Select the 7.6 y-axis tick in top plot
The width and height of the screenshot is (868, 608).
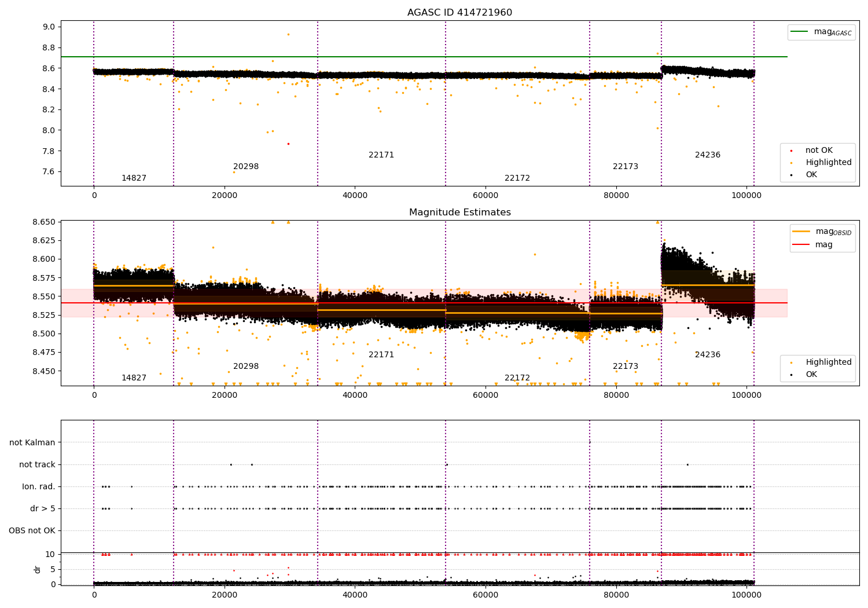tap(49, 172)
